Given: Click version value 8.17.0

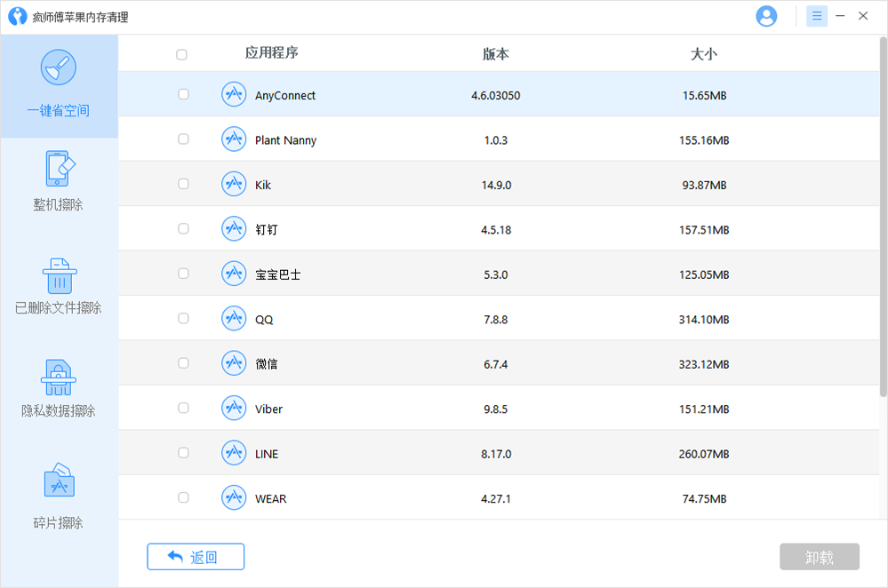Looking at the screenshot, I should coord(497,454).
